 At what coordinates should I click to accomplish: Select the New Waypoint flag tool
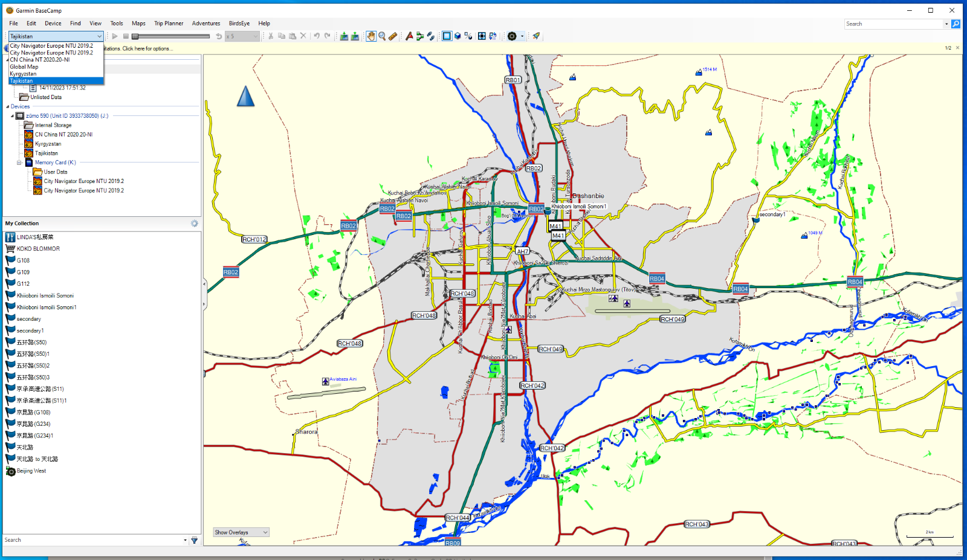point(409,36)
